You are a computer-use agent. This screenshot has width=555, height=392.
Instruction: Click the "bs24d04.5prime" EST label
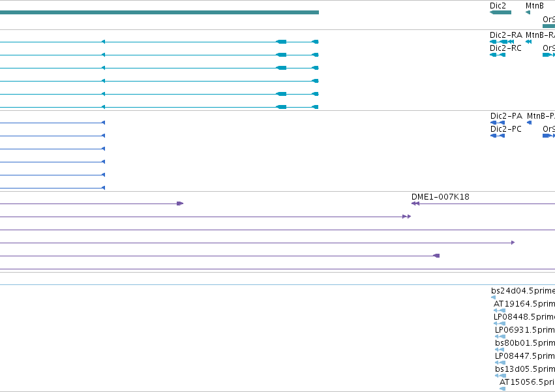click(x=523, y=291)
